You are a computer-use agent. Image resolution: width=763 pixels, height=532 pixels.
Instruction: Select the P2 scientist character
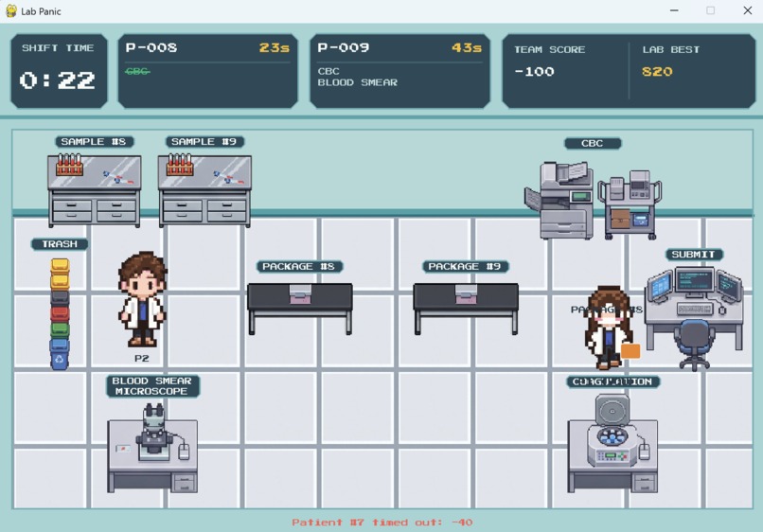[142, 299]
